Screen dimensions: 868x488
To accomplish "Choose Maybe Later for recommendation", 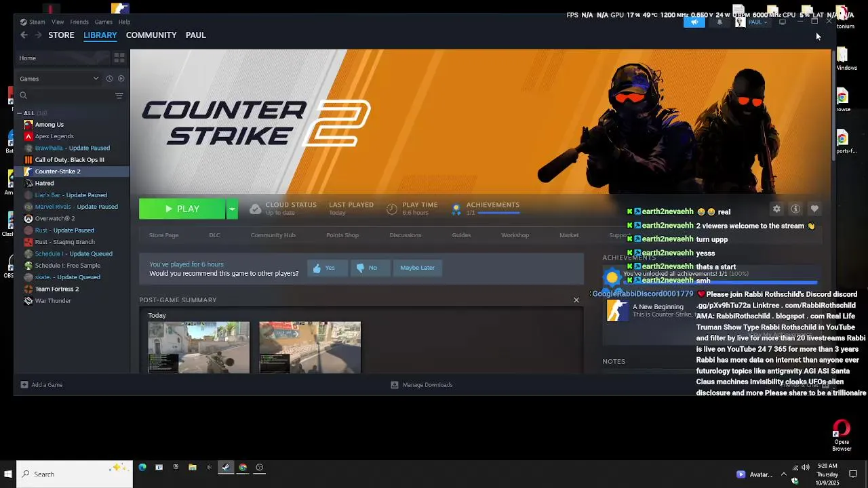I will (417, 268).
